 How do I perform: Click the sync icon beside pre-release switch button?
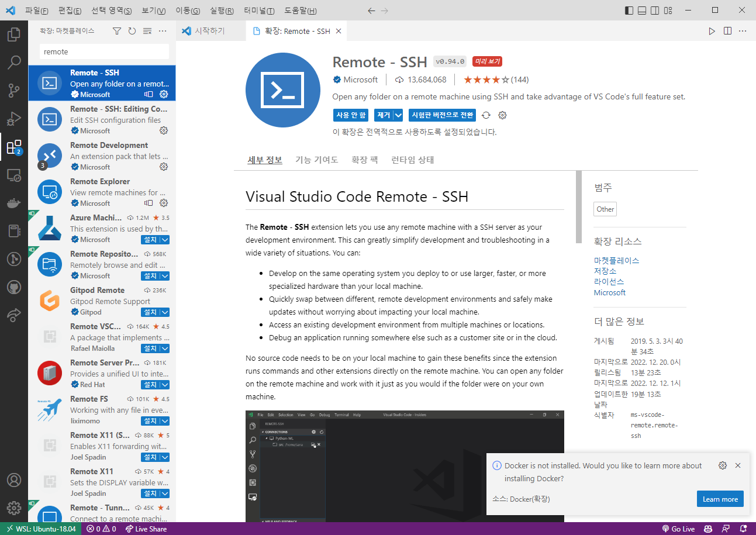(486, 115)
